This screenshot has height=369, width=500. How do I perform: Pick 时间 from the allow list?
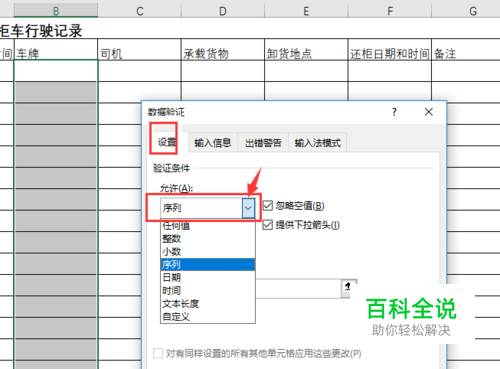pyautogui.click(x=208, y=290)
